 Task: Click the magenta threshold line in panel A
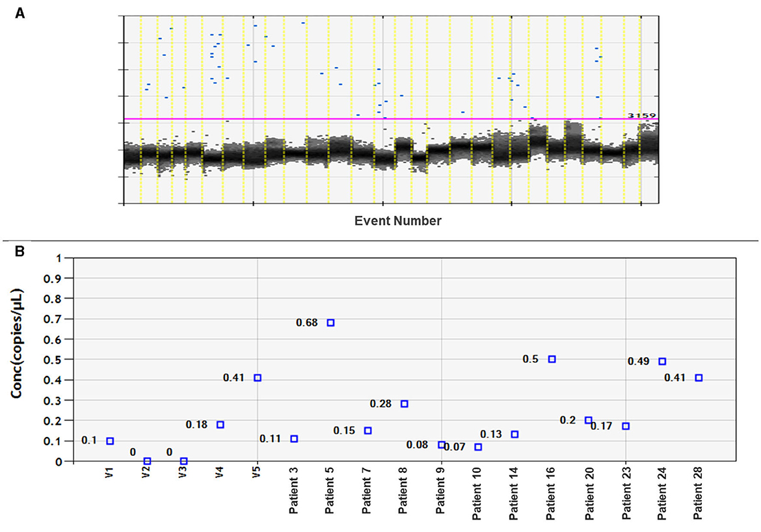(x=391, y=118)
